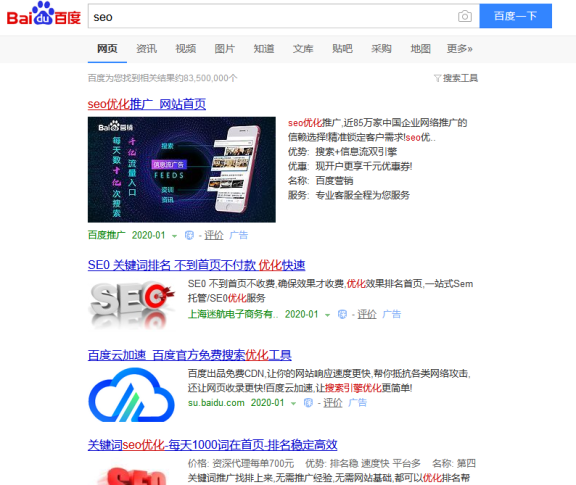This screenshot has width=576, height=485.
Task: Click the Baidu logo
Action: (x=44, y=14)
